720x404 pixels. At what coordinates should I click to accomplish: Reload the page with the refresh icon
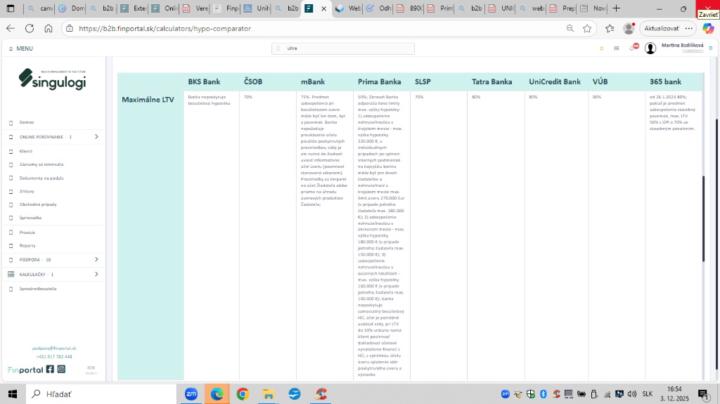coord(29,28)
